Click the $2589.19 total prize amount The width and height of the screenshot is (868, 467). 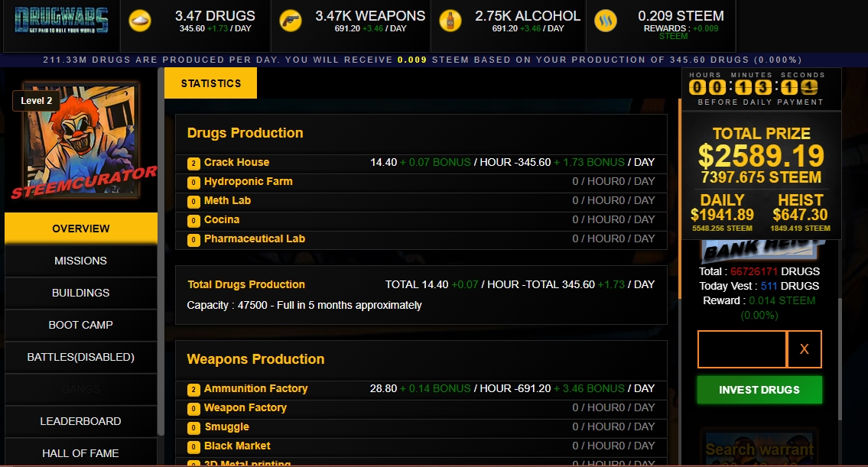coord(761,155)
